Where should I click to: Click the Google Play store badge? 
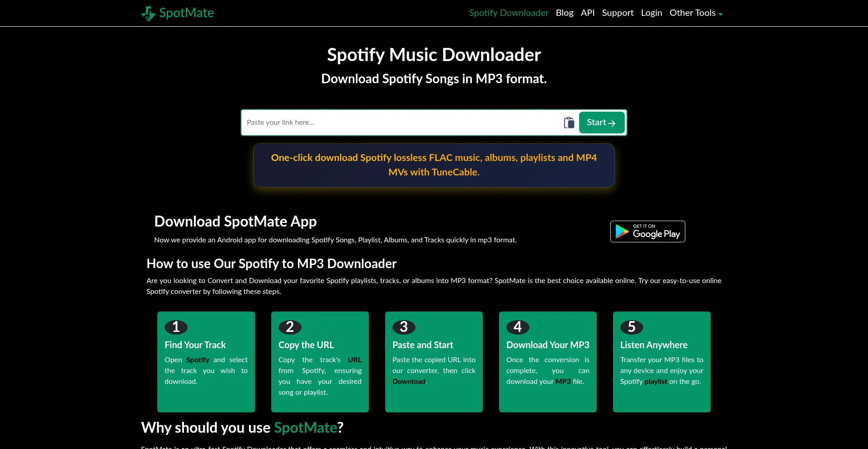click(x=647, y=232)
